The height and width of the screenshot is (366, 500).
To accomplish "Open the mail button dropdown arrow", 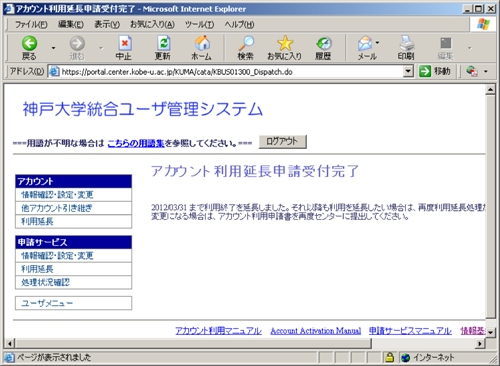I will [377, 43].
